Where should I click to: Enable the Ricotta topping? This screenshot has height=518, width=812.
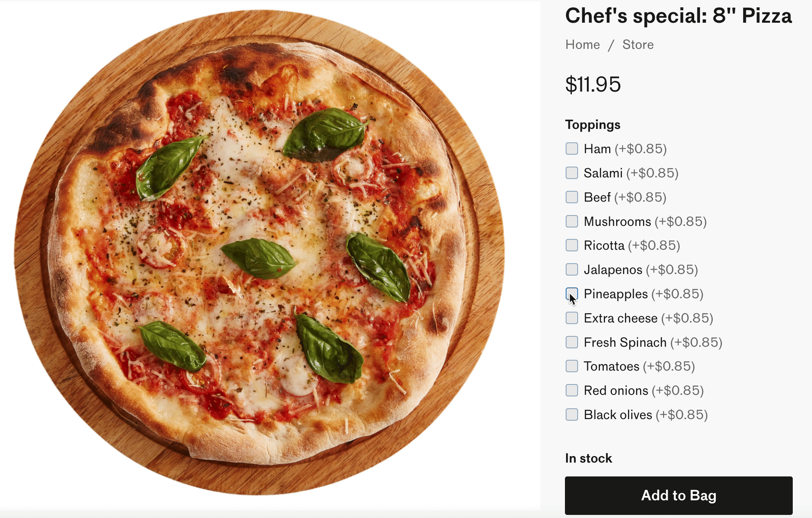[571, 246]
